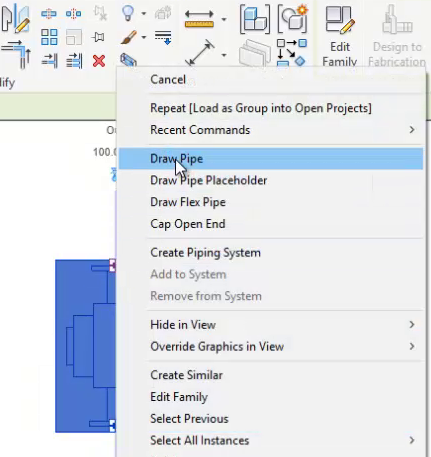
Task: Click the greyed-out Unpin icon
Action: point(100,14)
